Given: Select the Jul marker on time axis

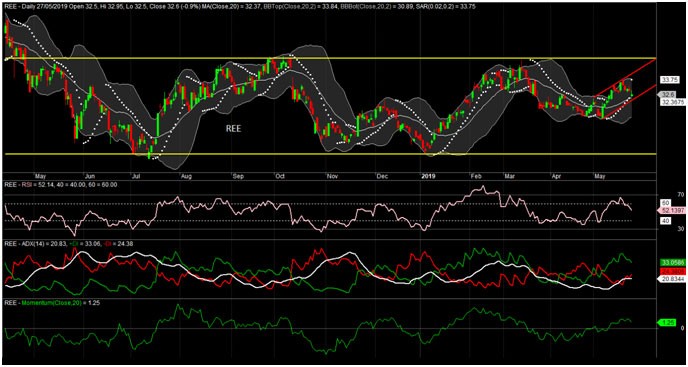Looking at the screenshot, I should (x=136, y=176).
